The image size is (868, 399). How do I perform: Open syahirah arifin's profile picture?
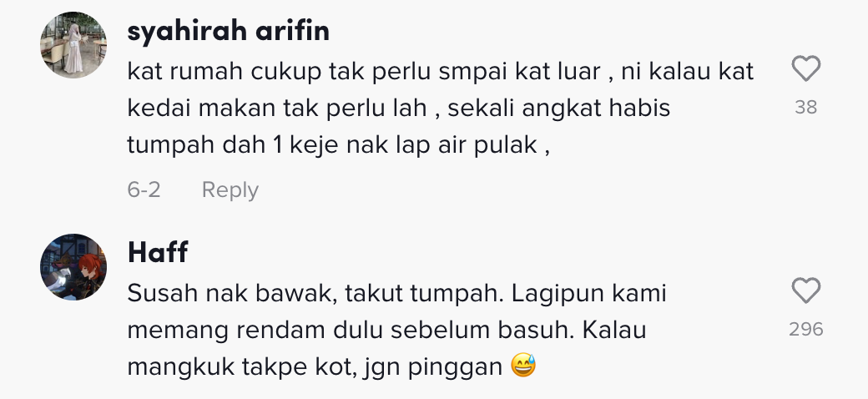click(73, 45)
